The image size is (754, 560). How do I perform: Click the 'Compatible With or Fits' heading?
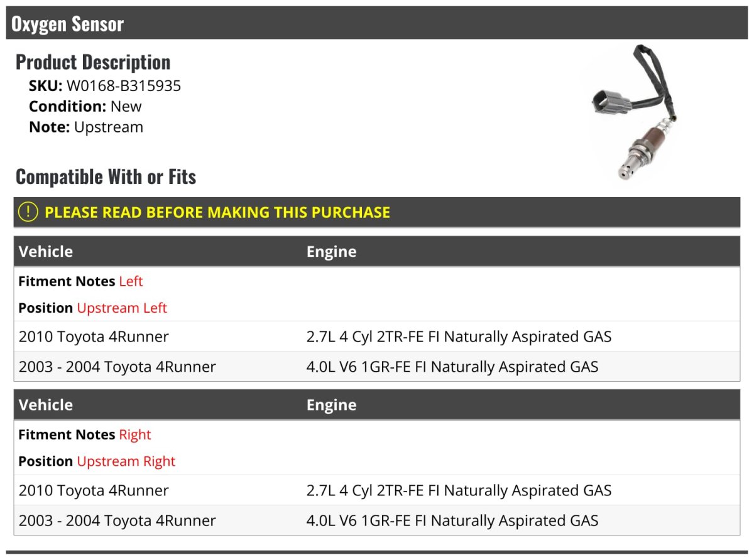(x=106, y=177)
